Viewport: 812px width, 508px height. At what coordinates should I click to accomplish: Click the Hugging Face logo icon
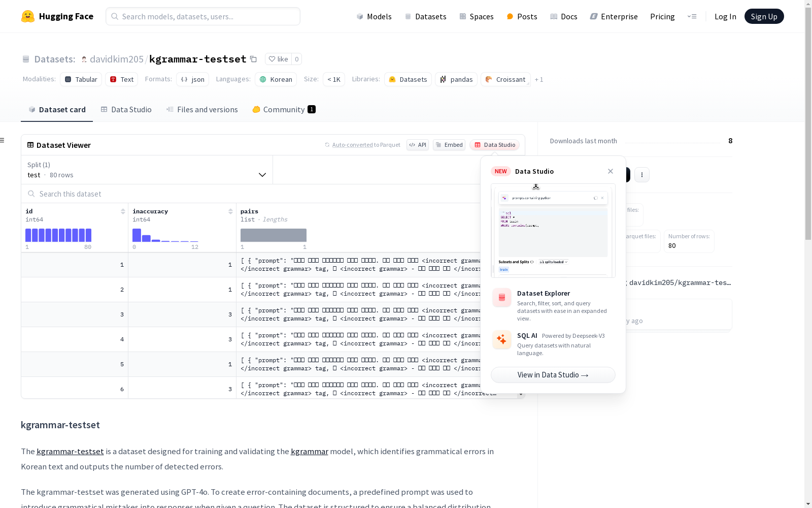click(x=28, y=16)
